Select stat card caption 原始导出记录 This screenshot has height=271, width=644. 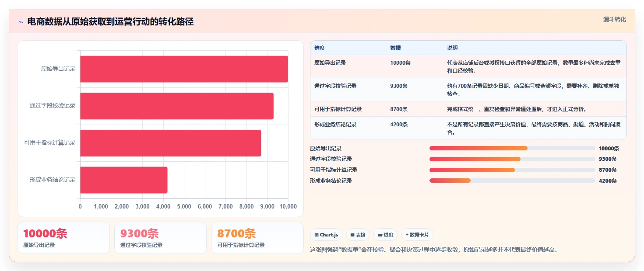pos(39,245)
